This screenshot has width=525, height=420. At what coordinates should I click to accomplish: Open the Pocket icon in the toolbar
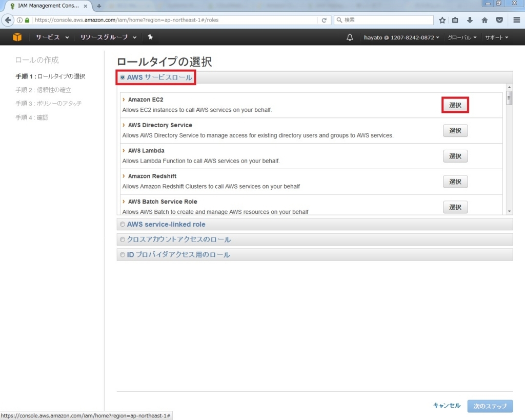point(499,20)
